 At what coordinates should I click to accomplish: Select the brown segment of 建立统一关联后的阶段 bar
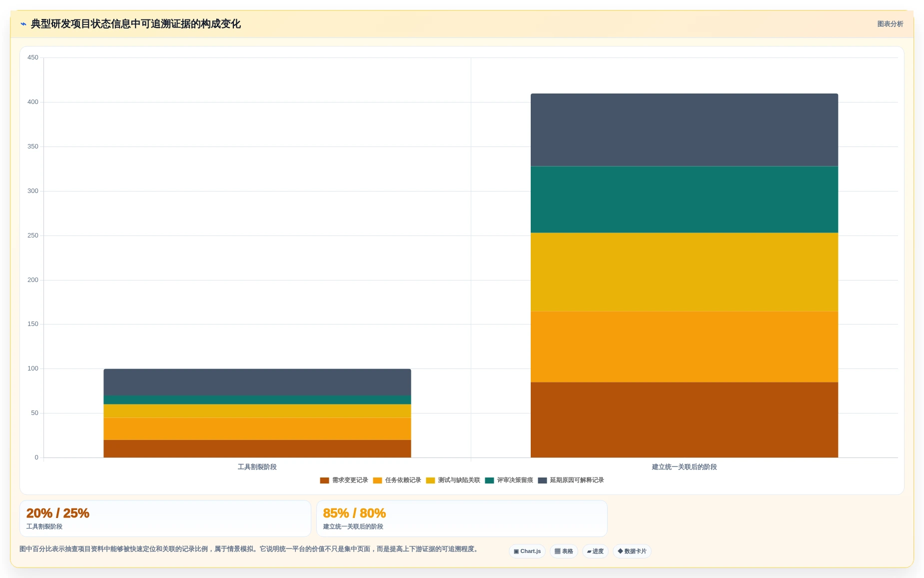click(684, 420)
